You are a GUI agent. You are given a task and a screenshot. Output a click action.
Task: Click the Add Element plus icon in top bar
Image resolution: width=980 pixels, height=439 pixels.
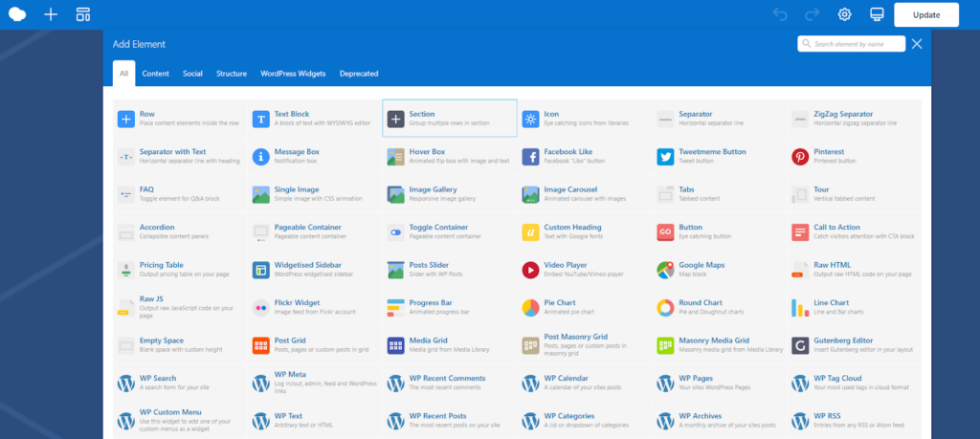tap(51, 14)
